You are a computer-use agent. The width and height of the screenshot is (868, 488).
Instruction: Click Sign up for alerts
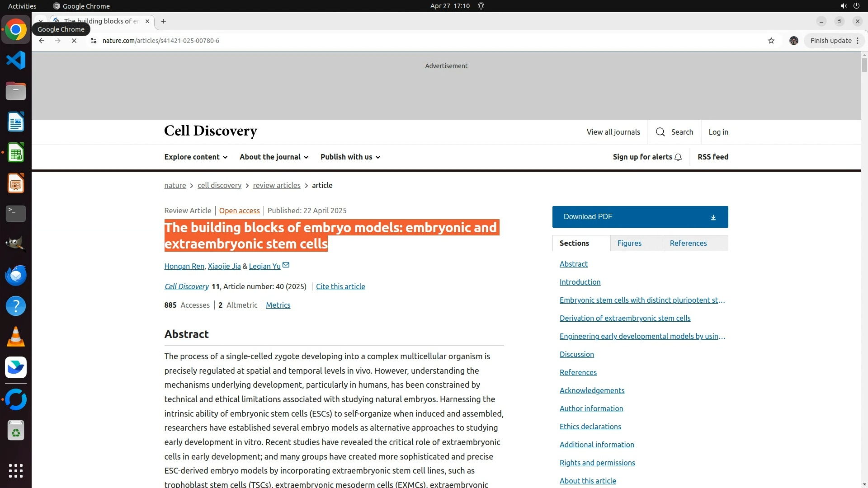[647, 157]
